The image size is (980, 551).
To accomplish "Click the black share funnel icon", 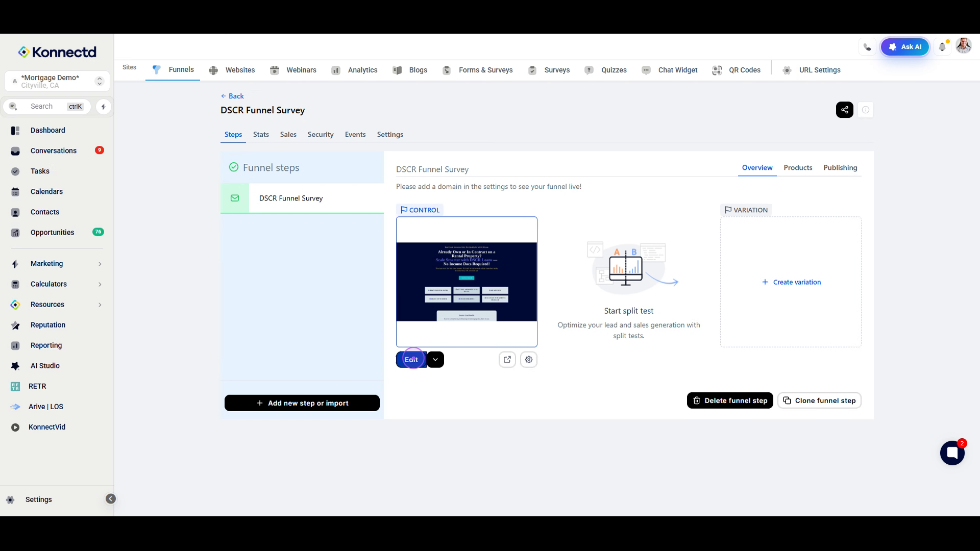I will (x=845, y=110).
